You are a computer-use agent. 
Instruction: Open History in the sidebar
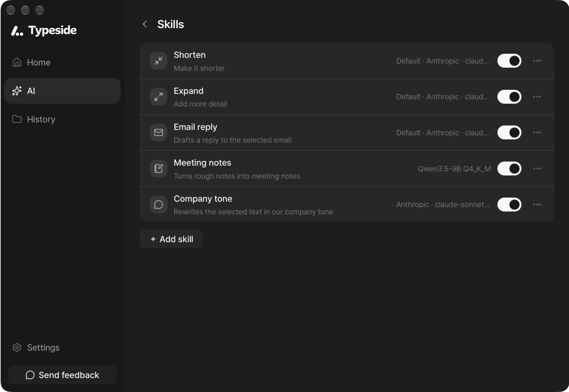pos(63,119)
